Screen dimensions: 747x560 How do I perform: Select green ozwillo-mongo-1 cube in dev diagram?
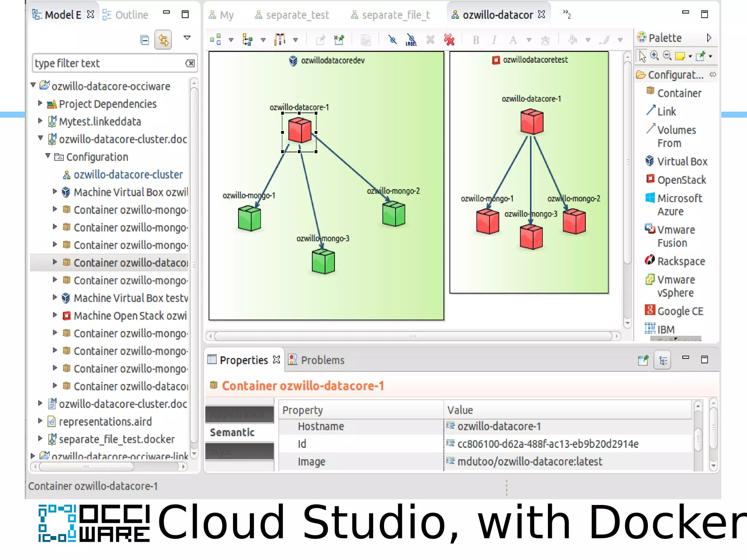coord(249,218)
